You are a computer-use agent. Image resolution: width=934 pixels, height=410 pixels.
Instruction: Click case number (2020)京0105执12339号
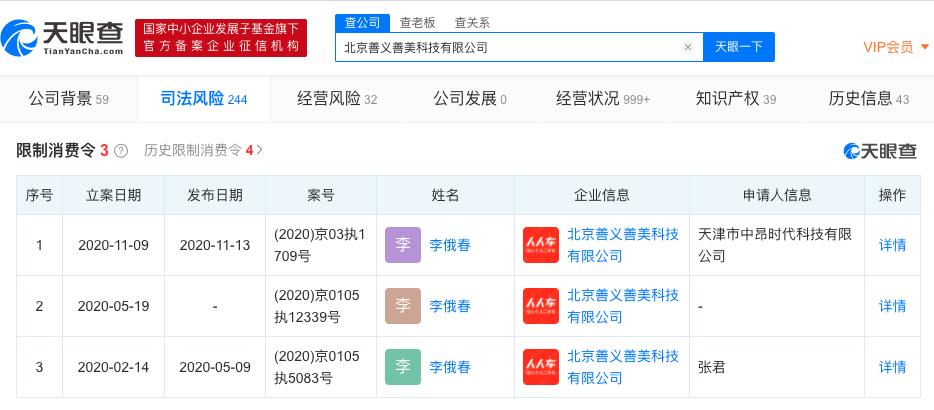point(317,306)
